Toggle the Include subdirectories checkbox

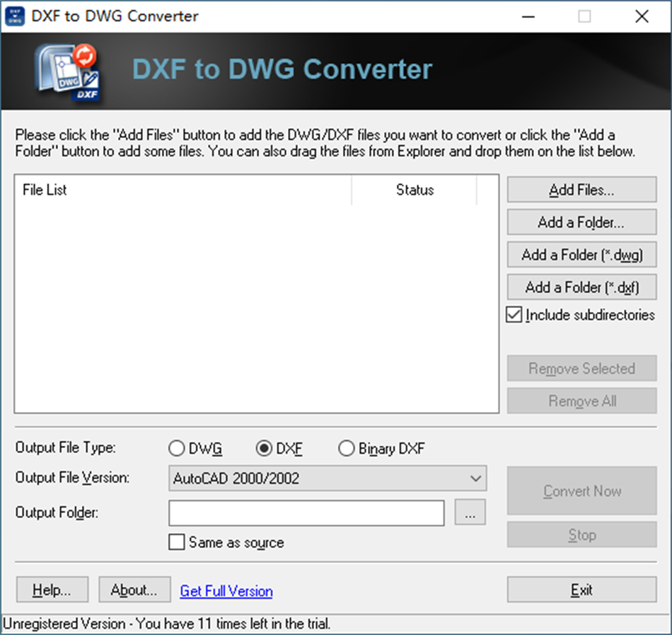pyautogui.click(x=514, y=314)
